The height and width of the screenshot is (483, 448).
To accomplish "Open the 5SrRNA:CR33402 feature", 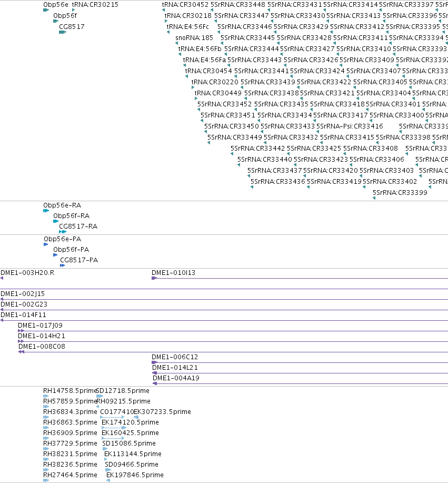I will 390,182.
